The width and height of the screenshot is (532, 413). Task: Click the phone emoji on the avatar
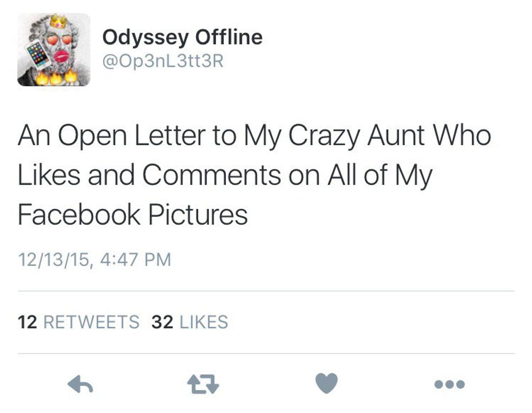(38, 54)
